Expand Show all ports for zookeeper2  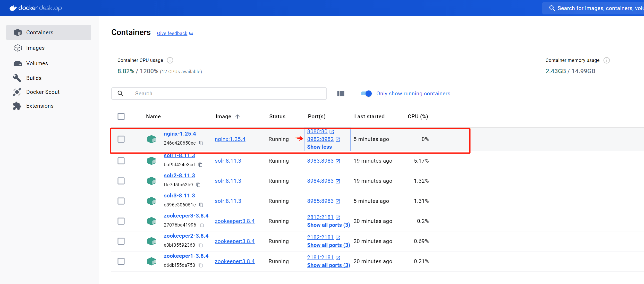(x=328, y=245)
